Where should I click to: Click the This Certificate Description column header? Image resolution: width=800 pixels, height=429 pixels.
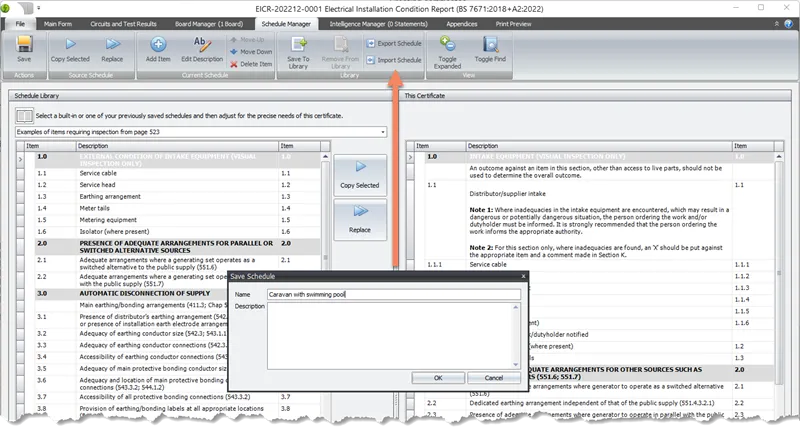[x=599, y=146]
